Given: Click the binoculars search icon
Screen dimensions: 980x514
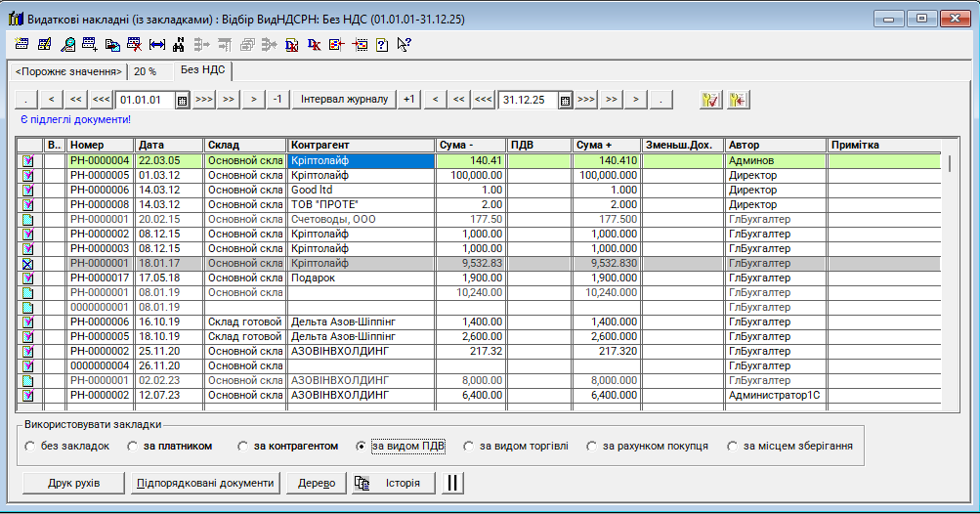Looking at the screenshot, I should [178, 44].
